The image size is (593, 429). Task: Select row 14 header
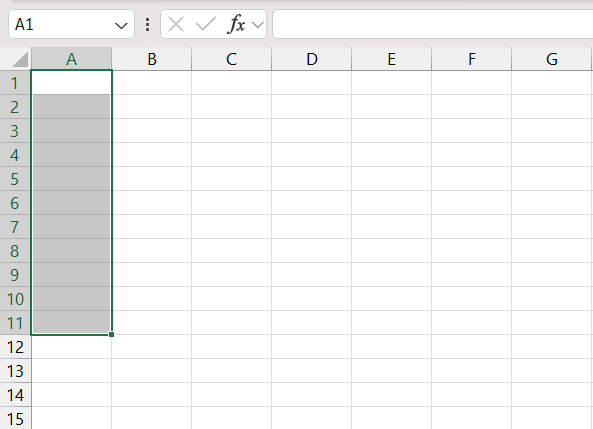[15, 395]
